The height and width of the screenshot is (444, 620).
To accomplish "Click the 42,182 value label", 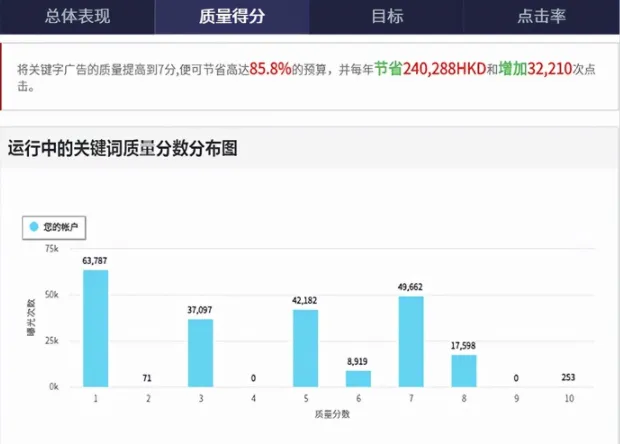I will pyautogui.click(x=304, y=300).
